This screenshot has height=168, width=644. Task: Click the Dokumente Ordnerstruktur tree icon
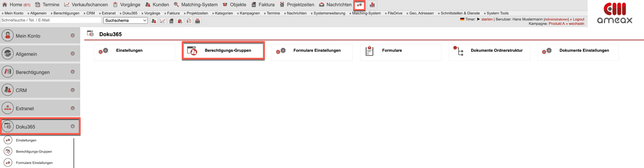tap(458, 51)
